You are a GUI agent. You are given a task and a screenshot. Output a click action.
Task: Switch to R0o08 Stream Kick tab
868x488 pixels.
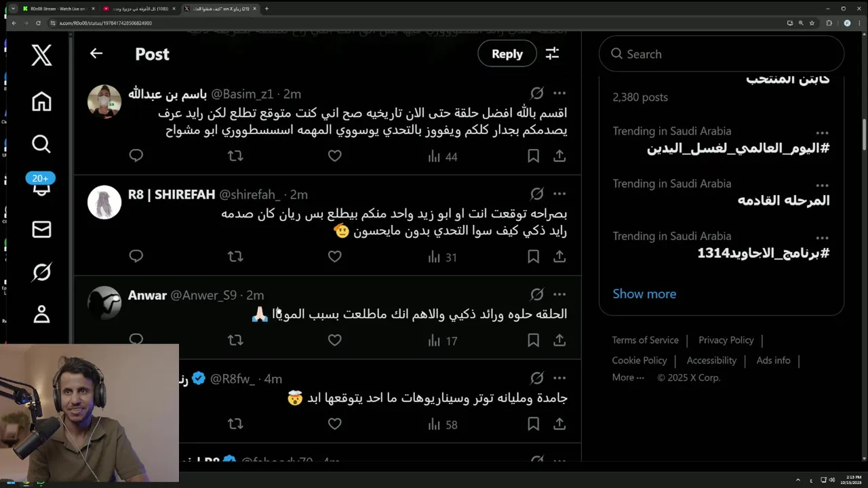[x=58, y=9]
